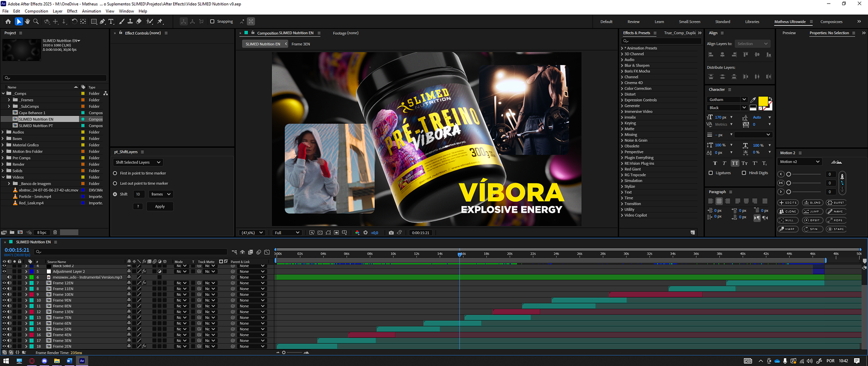Click the top Motion 2 ease slider handle
The image size is (868, 366).
click(x=788, y=174)
